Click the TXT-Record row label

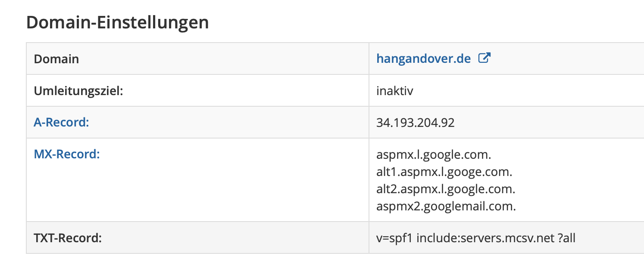tap(68, 237)
